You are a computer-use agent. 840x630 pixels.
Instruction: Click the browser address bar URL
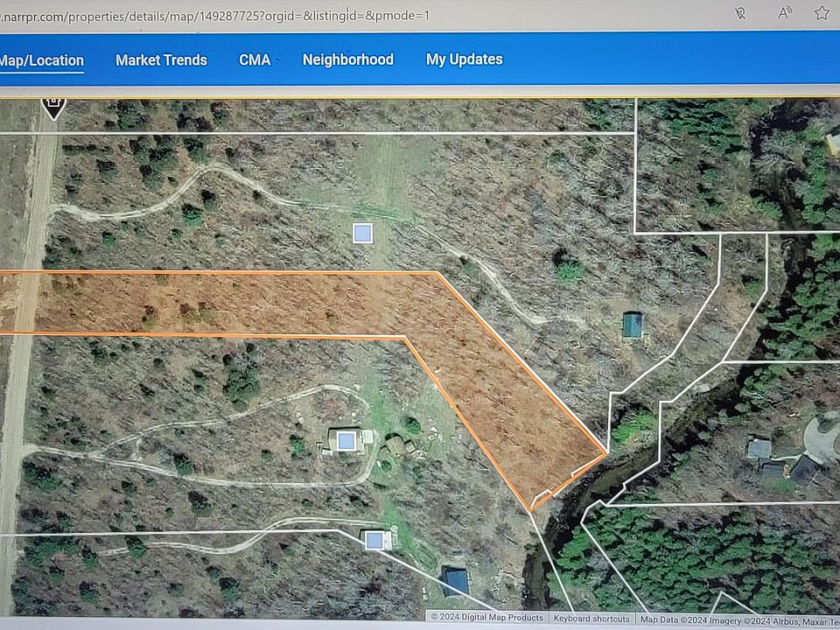point(214,16)
